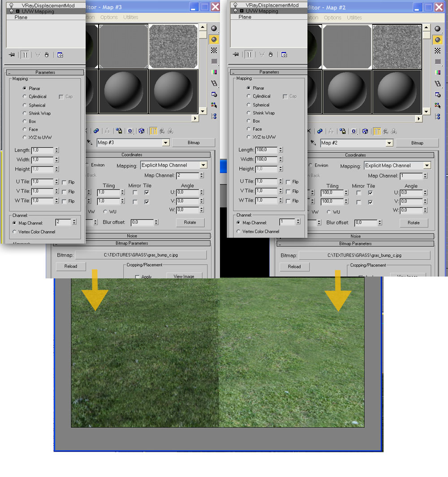The height and width of the screenshot is (477, 448).
Task: Collapse Coordinates rollout in Map #3 editor
Action: 148,155
